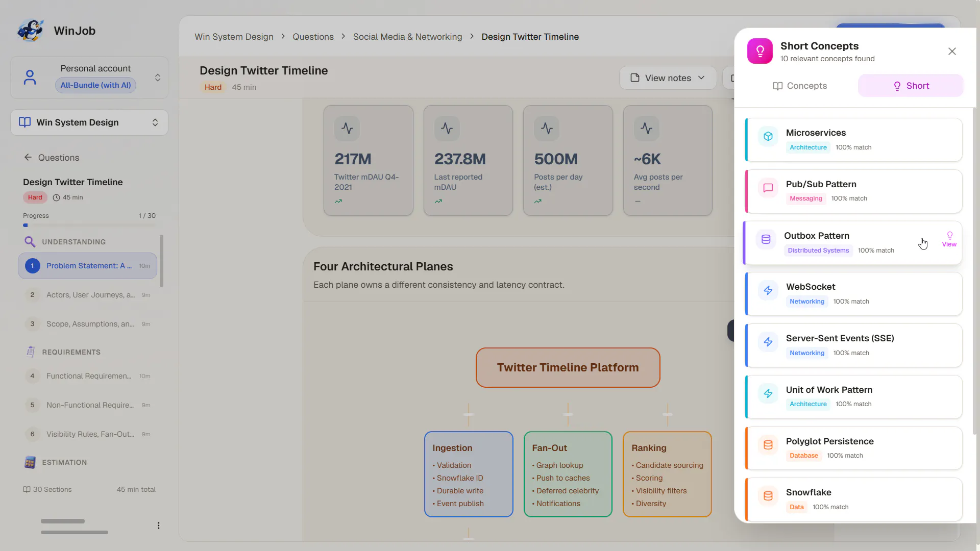Click the Understanding magnifier icon
This screenshot has width=980, height=551.
coord(30,242)
